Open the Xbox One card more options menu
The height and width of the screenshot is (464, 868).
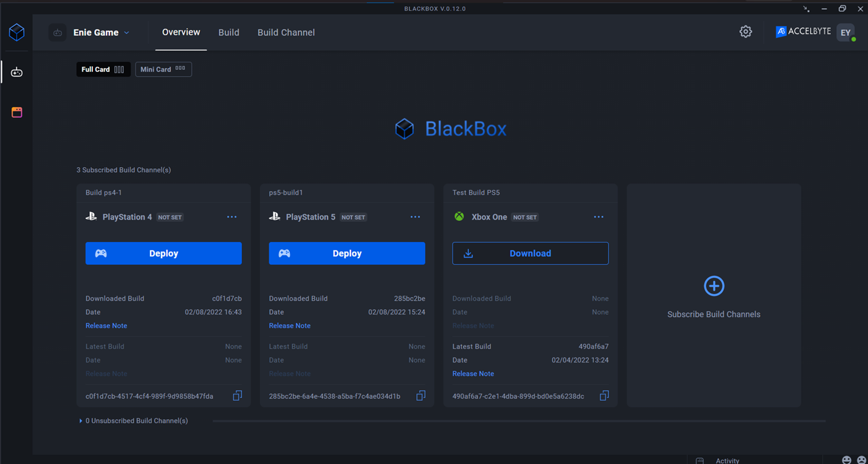(x=598, y=217)
